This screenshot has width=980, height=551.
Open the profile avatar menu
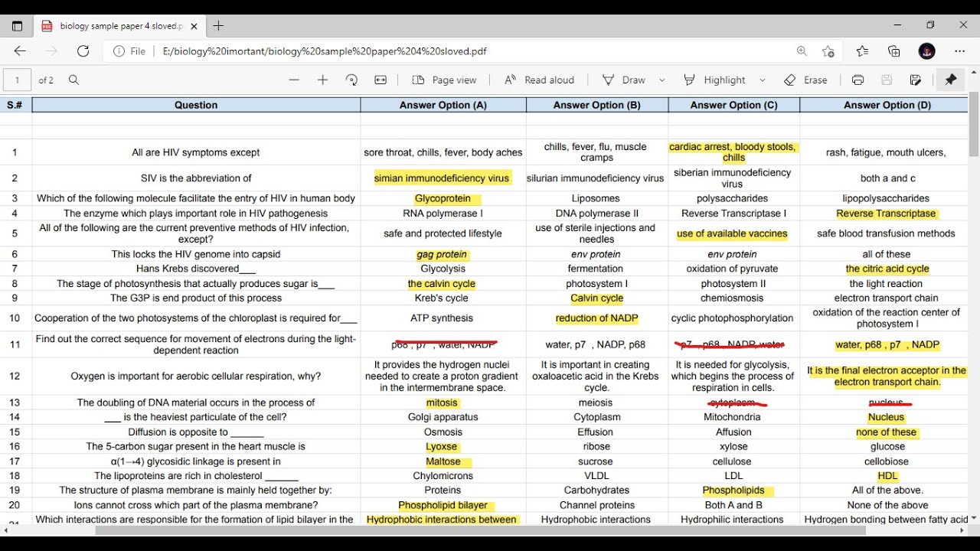point(927,51)
